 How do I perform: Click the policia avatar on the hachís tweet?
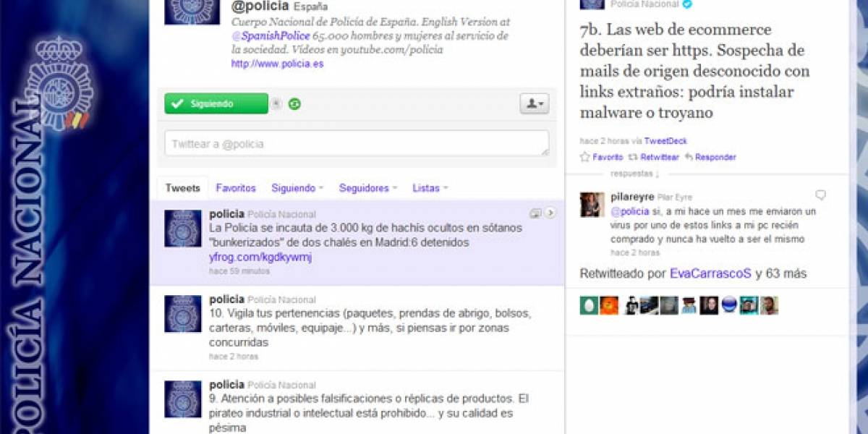coord(183,229)
